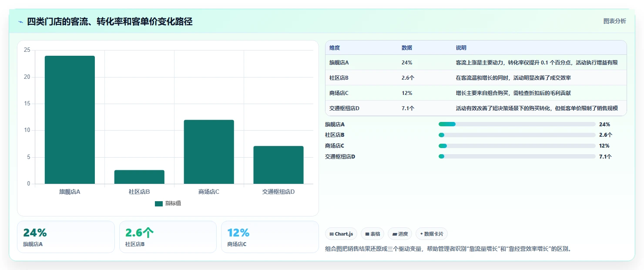This screenshot has height=270, width=644.
Task: Click the 商场店C x-axis label
Action: click(209, 192)
